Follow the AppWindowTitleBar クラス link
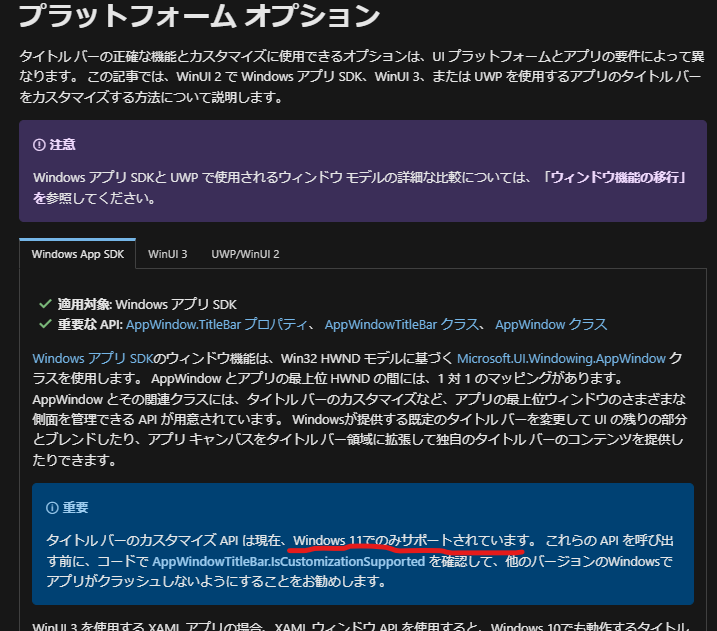717x631 pixels. coord(401,325)
